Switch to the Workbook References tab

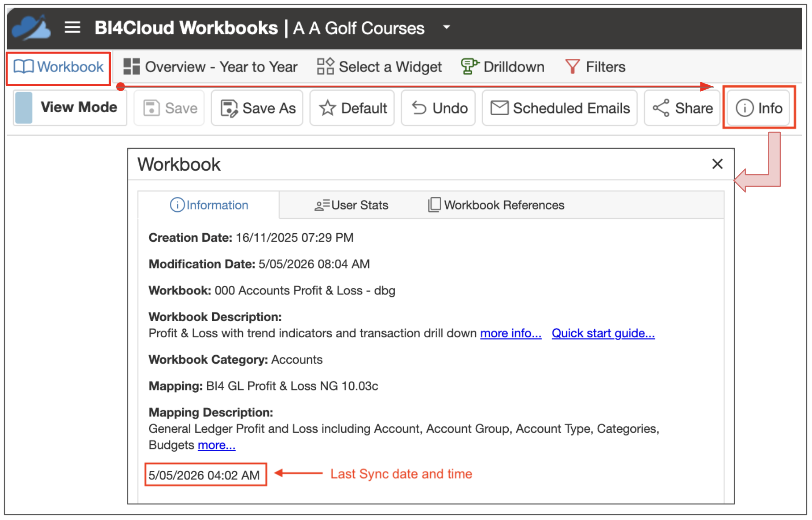496,205
